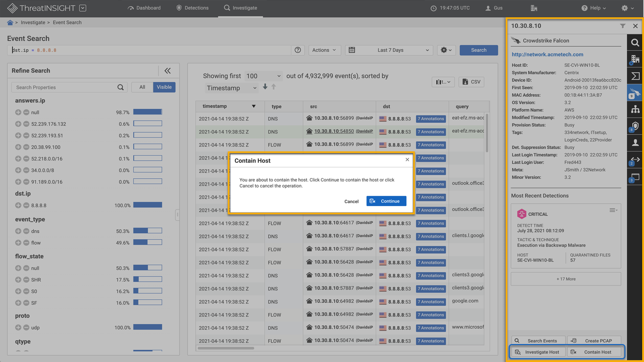644x362 pixels.
Task: Click the house icon in the 10.30.8.10:54850 row
Action: click(x=309, y=131)
